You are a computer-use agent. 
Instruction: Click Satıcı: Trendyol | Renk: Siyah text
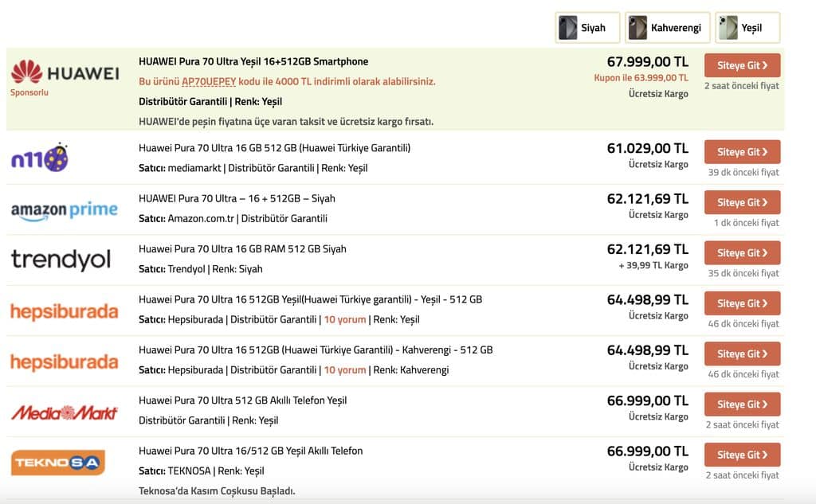(200, 269)
